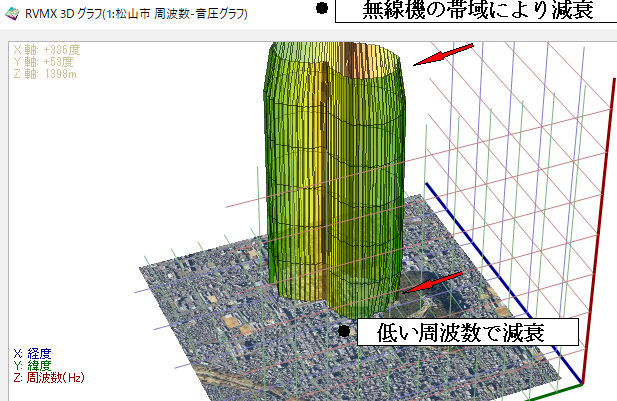This screenshot has height=401, width=617.
Task: Select the Z: 周波数(Hz) legend entry
Action: click(48, 376)
